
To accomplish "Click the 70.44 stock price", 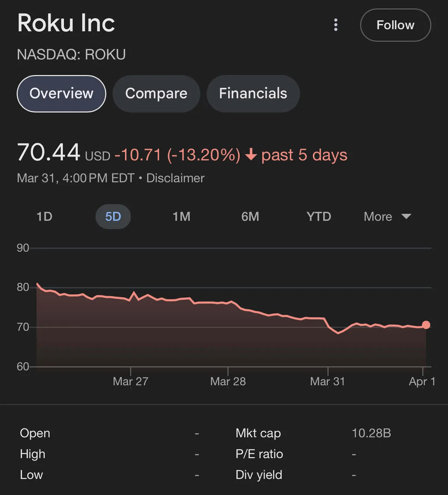I will 49,153.
